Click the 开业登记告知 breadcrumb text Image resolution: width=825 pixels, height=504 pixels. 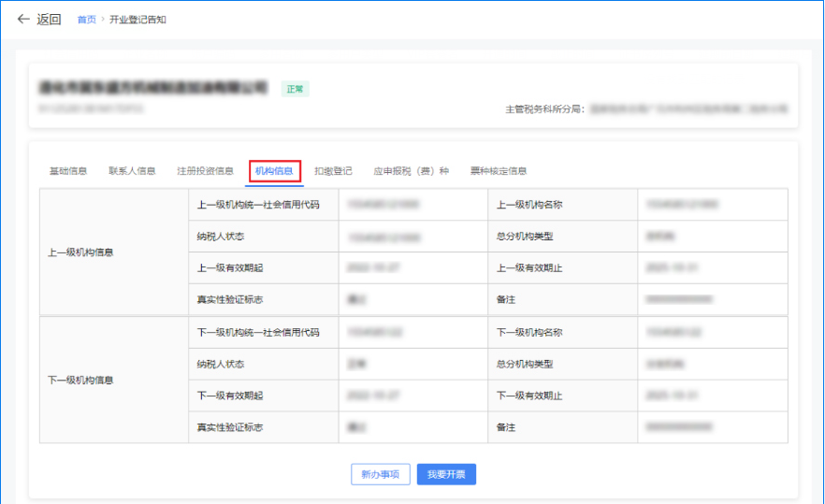click(137, 20)
